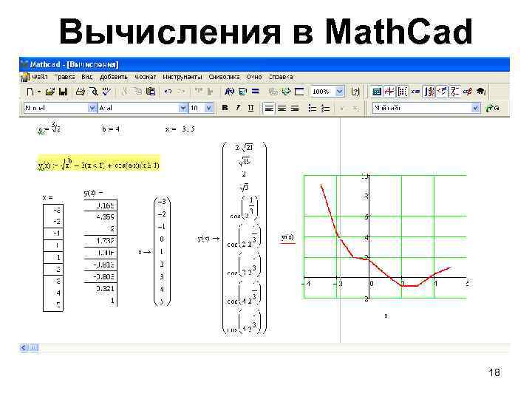The image size is (532, 399).
Task: Click the Check Spelling icon
Action: coord(106,92)
